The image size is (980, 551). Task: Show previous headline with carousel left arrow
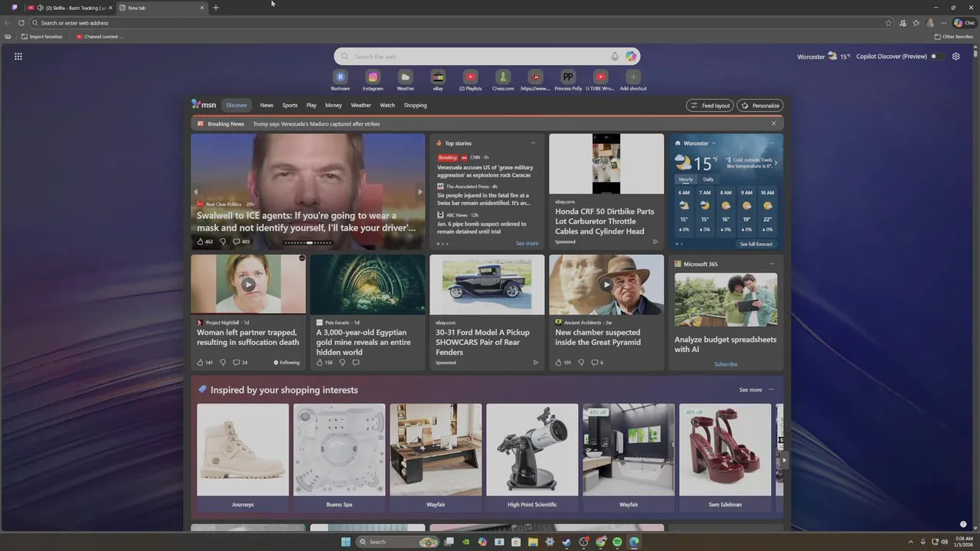tap(196, 192)
